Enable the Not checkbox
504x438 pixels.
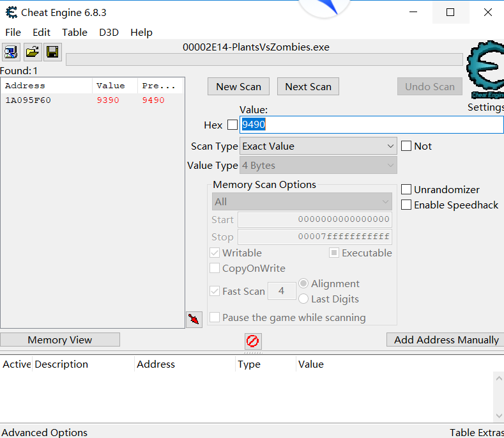(x=406, y=146)
